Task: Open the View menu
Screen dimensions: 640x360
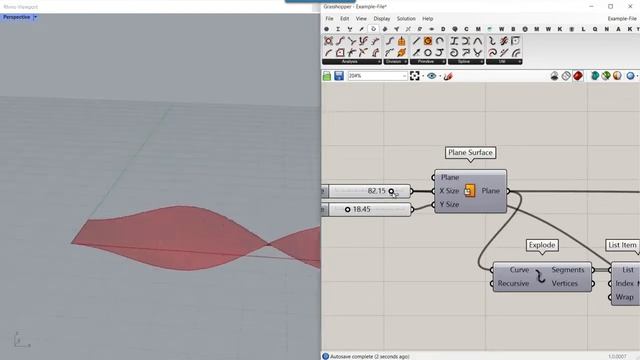Action: tap(361, 19)
